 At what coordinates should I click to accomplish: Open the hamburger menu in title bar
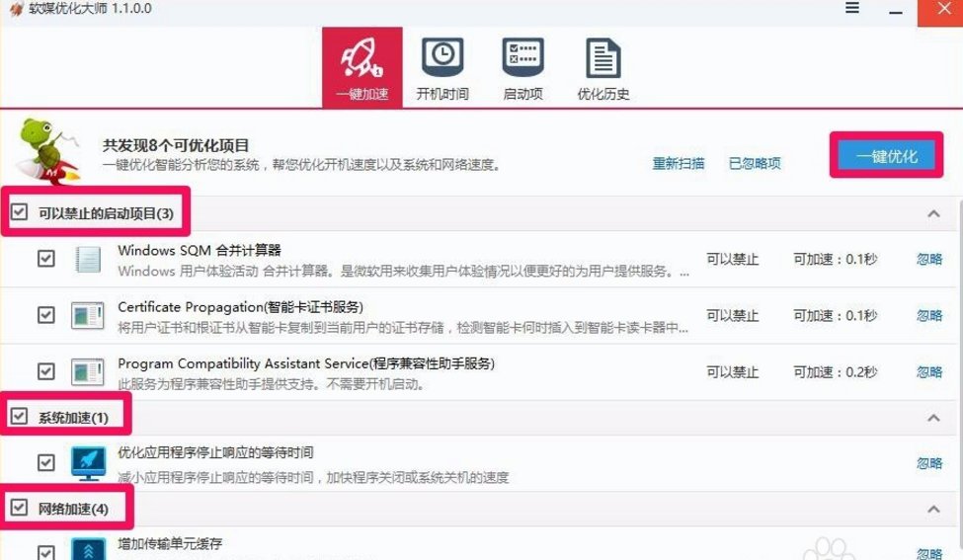click(851, 8)
